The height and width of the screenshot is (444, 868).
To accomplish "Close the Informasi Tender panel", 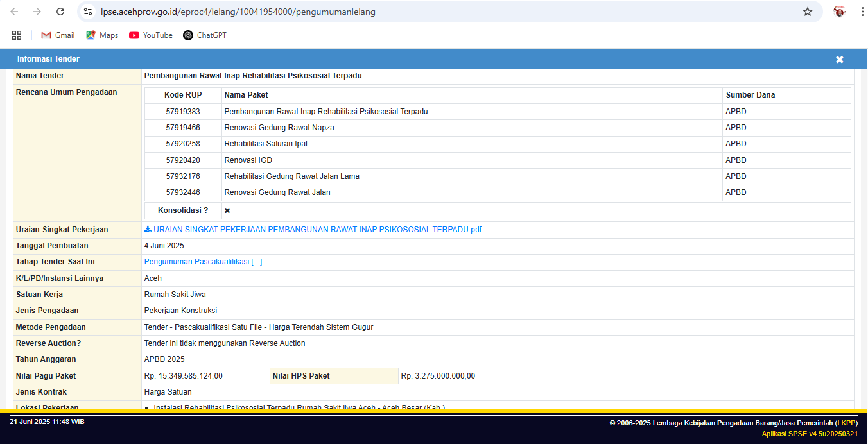I will click(x=839, y=59).
